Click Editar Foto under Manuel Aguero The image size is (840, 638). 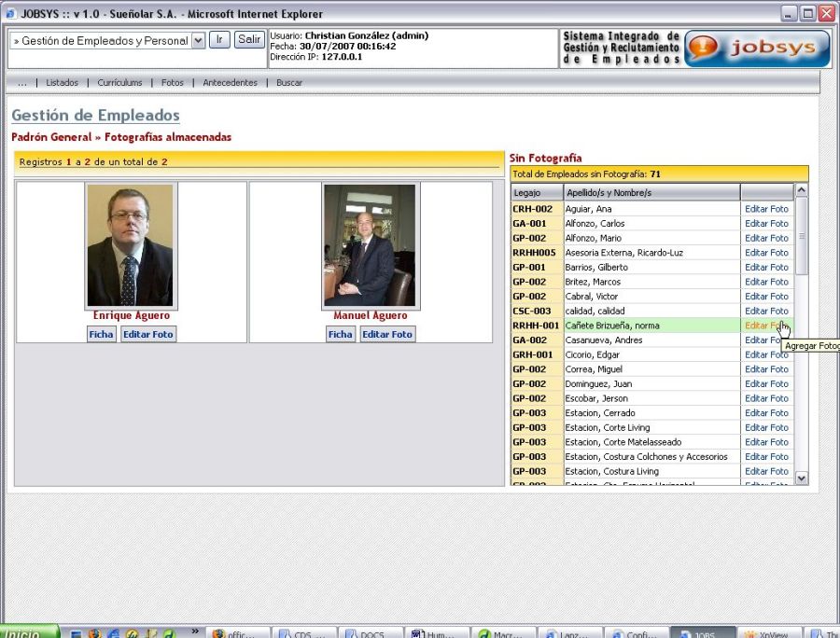pos(386,334)
